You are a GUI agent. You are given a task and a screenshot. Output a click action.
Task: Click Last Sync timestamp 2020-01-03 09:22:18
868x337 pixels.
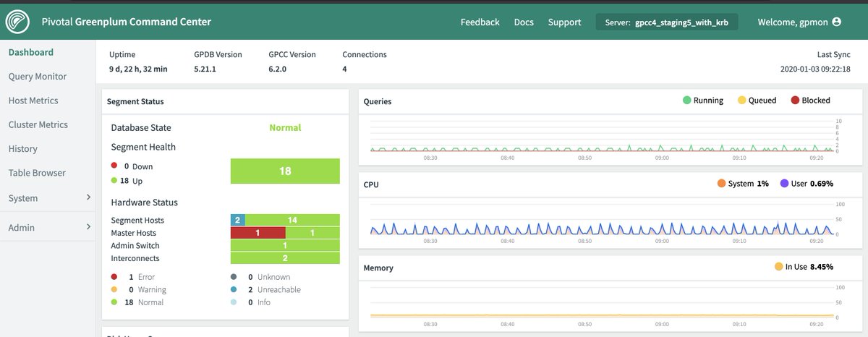coord(814,69)
